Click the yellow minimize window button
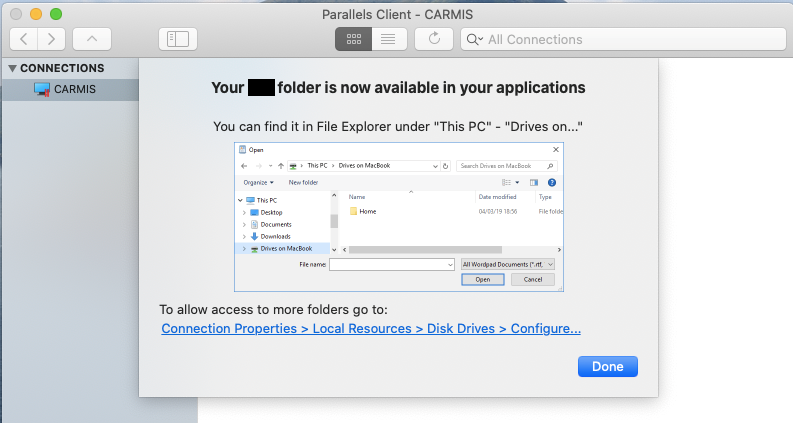 (x=36, y=14)
